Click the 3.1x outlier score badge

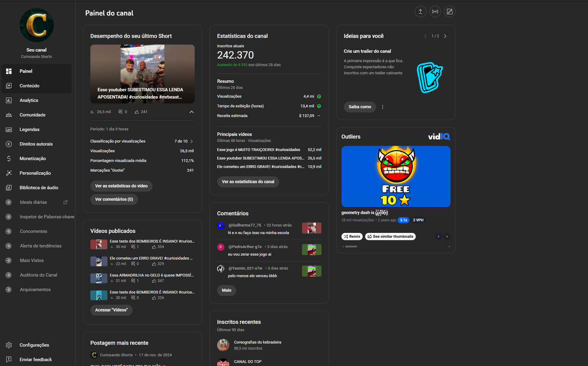click(x=404, y=220)
